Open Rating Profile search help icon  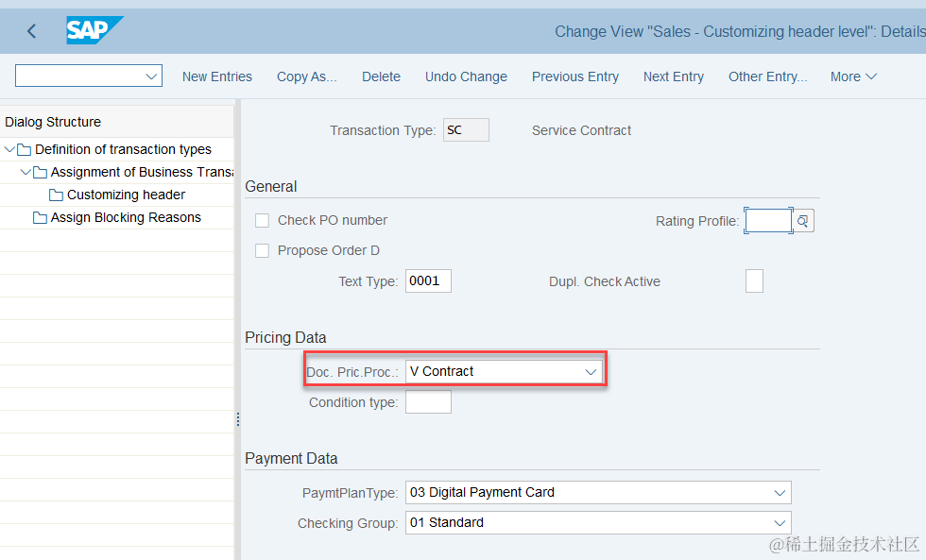pyautogui.click(x=803, y=221)
